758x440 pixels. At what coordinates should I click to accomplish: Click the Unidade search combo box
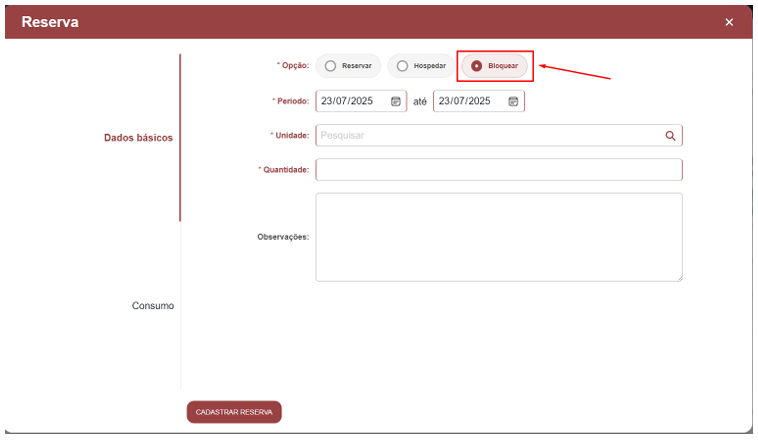[x=490, y=135]
